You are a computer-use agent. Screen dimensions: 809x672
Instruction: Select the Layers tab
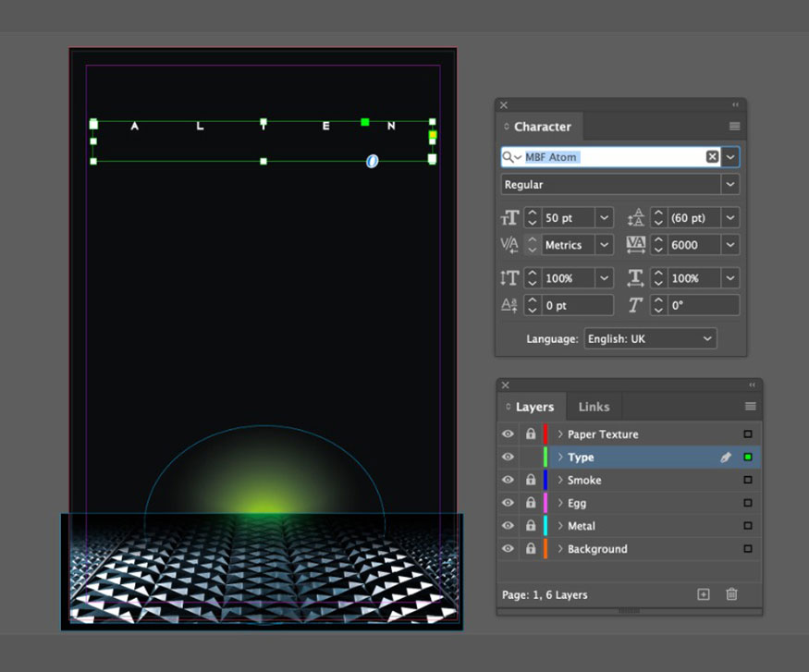pos(532,407)
